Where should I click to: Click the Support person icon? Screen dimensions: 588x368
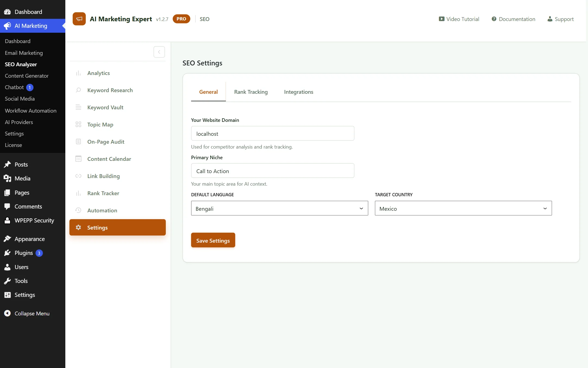(x=550, y=19)
